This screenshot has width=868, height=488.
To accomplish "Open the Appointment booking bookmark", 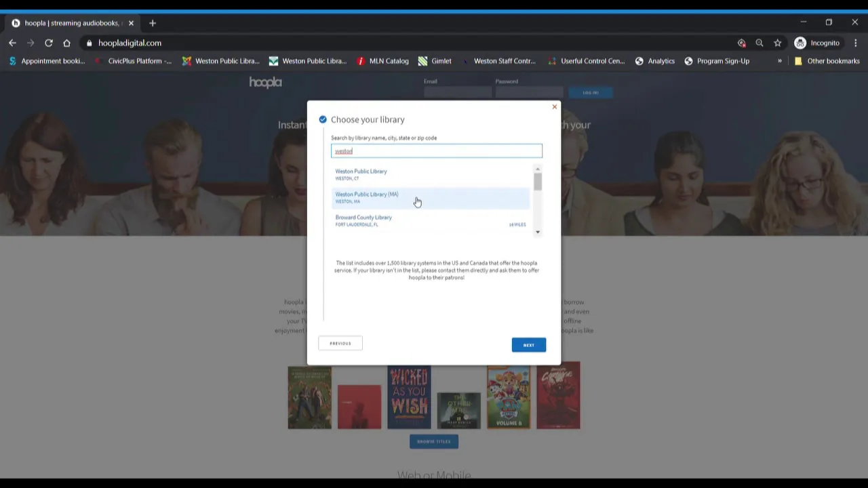I will click(x=47, y=61).
